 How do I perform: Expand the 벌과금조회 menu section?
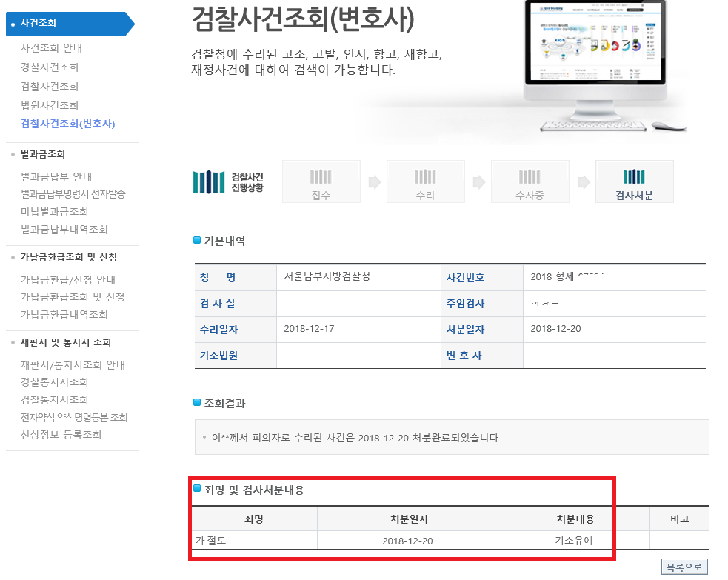coord(43,154)
